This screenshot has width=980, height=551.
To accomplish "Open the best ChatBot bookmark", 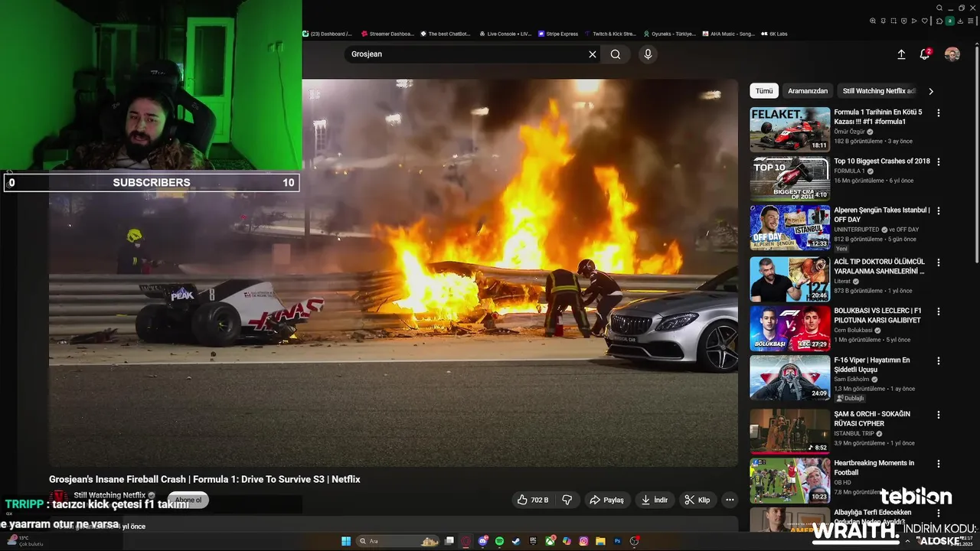I will point(445,34).
